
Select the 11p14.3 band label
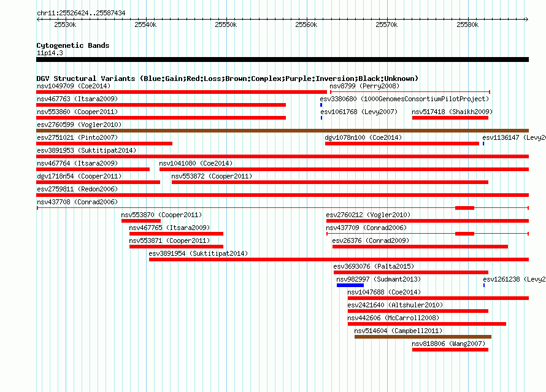tap(50, 53)
